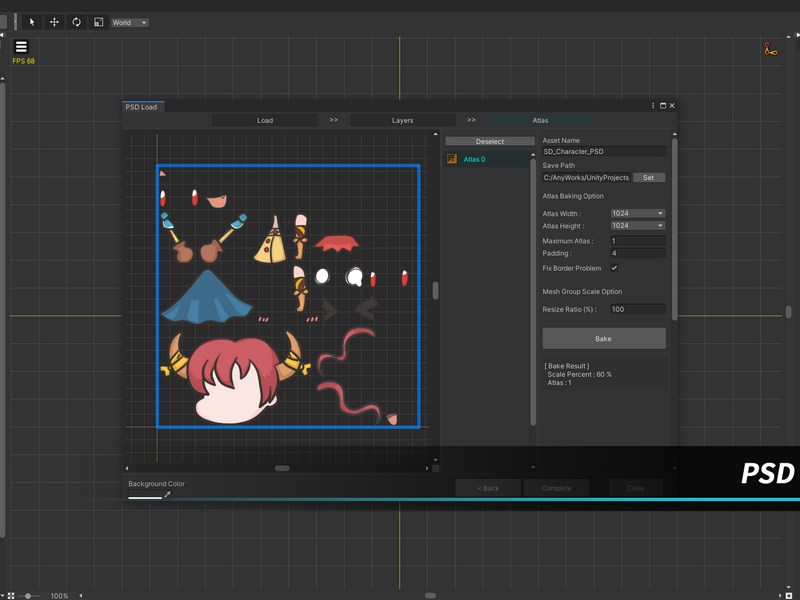
Task: Open the Atlas Width dropdown
Action: click(x=638, y=213)
